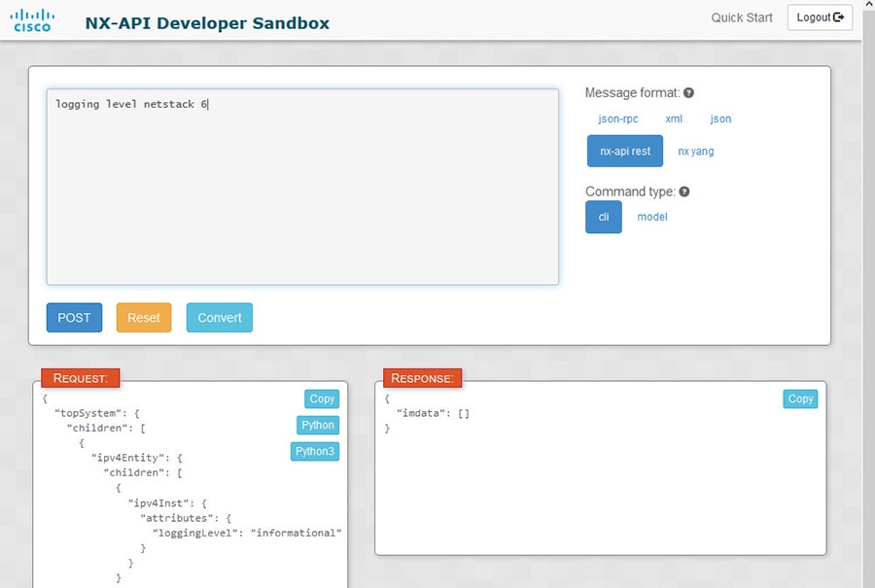Select the nx-api rest message format
This screenshot has height=588, width=875.
coord(624,151)
